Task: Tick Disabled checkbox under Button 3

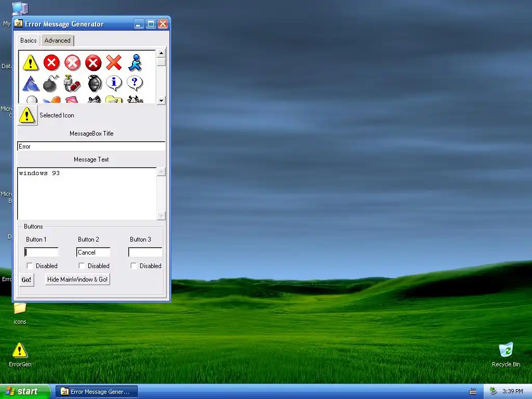Action: (134, 265)
